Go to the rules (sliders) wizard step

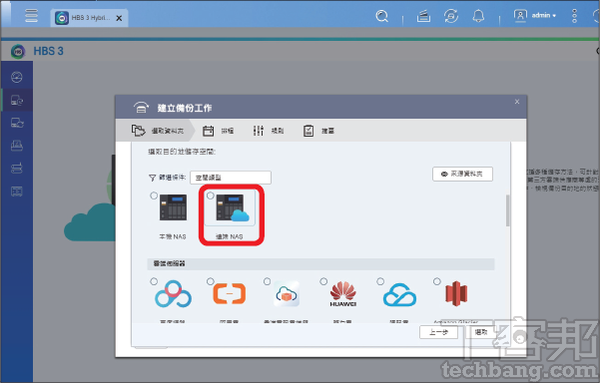pos(268,131)
